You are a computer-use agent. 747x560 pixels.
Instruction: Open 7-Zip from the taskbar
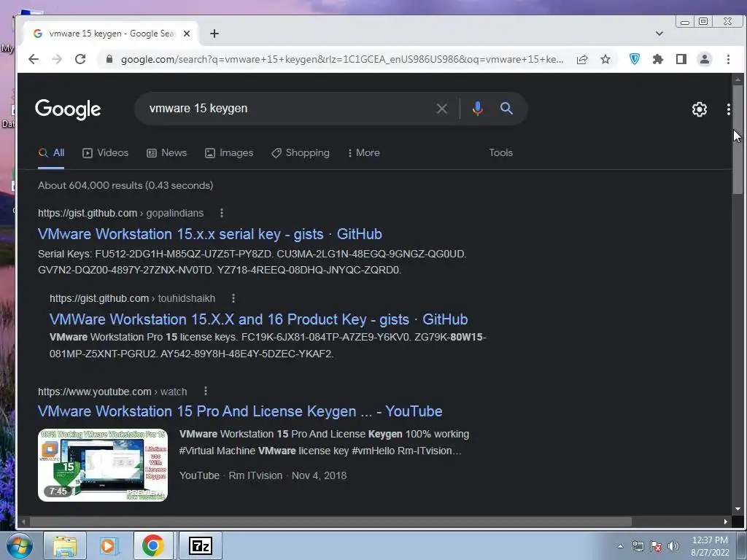[201, 545]
